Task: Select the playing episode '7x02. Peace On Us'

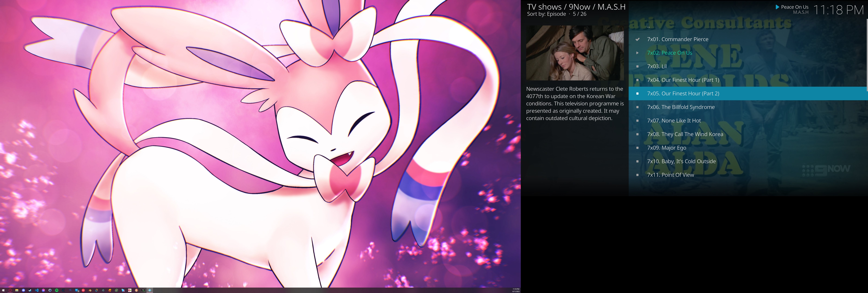Action: [748, 53]
